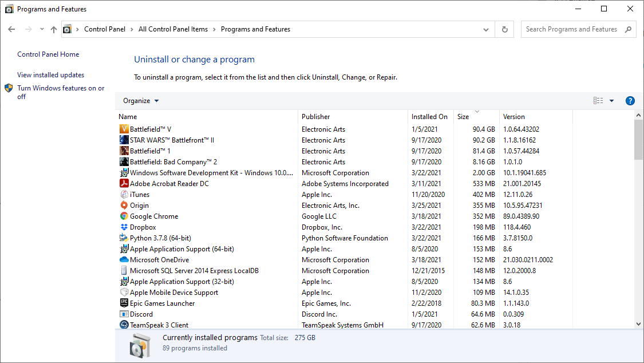
Task: Open the Organize dropdown menu
Action: [x=141, y=101]
